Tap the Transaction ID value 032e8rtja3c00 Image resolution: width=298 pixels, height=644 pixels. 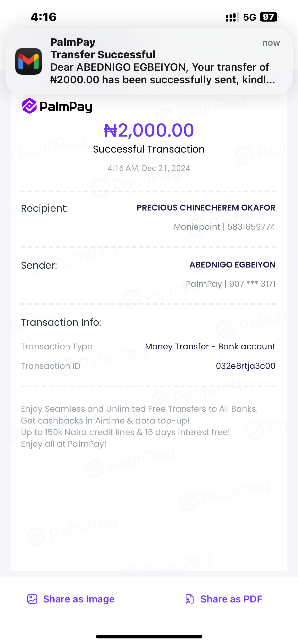(246, 366)
